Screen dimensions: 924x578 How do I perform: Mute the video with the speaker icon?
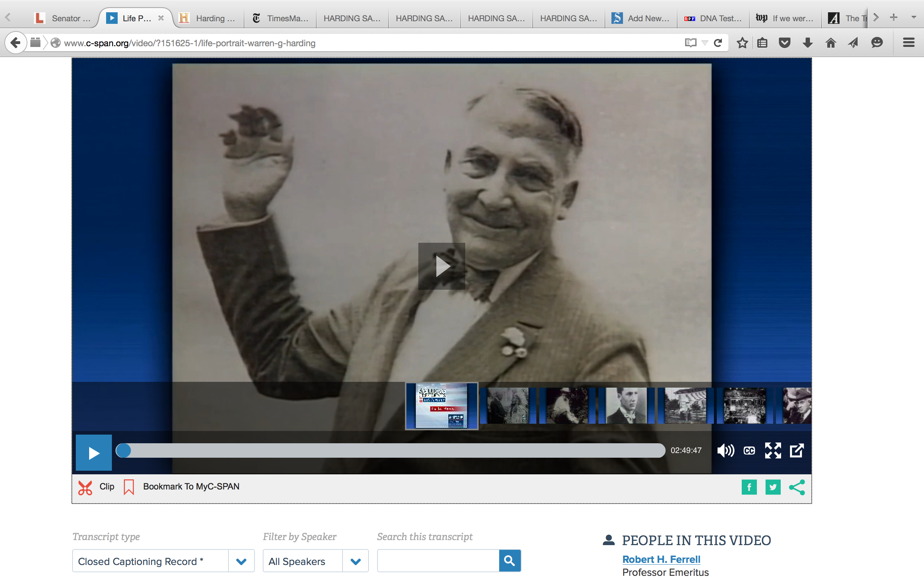pyautogui.click(x=725, y=451)
